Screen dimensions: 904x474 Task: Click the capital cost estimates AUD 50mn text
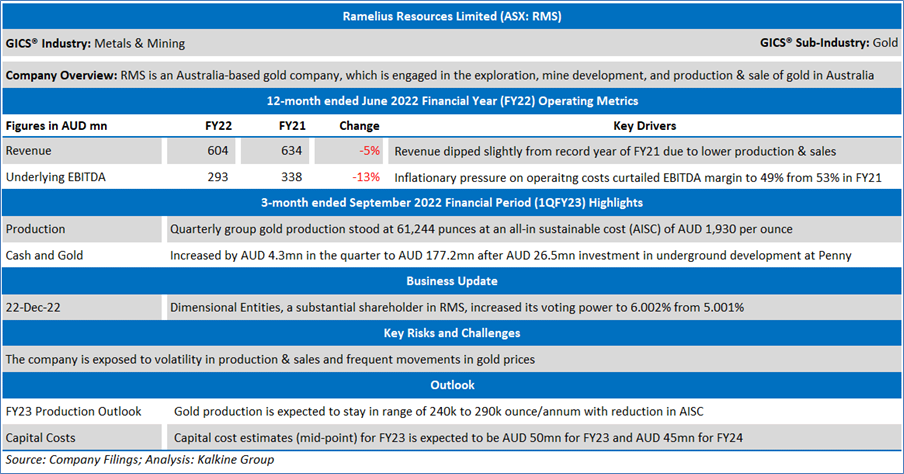[x=458, y=438]
